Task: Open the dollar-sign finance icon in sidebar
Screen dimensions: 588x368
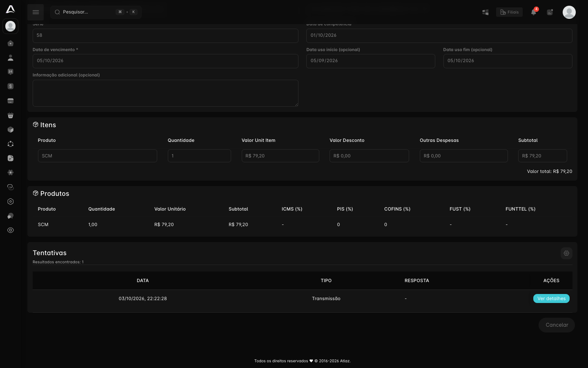Action: [x=11, y=86]
